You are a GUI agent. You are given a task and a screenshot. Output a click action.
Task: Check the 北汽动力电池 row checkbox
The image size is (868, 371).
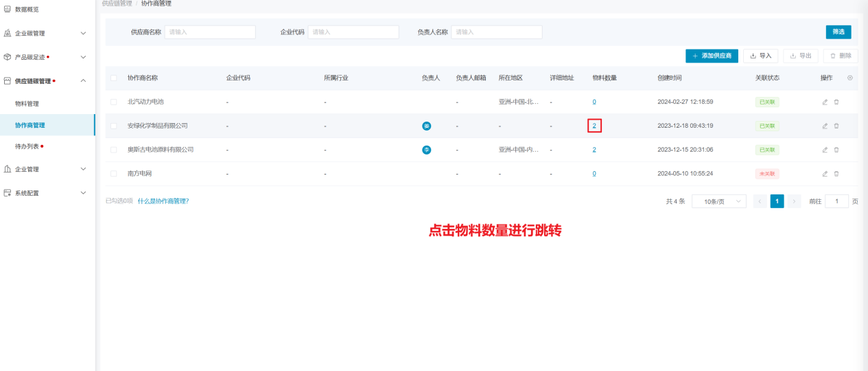click(114, 102)
